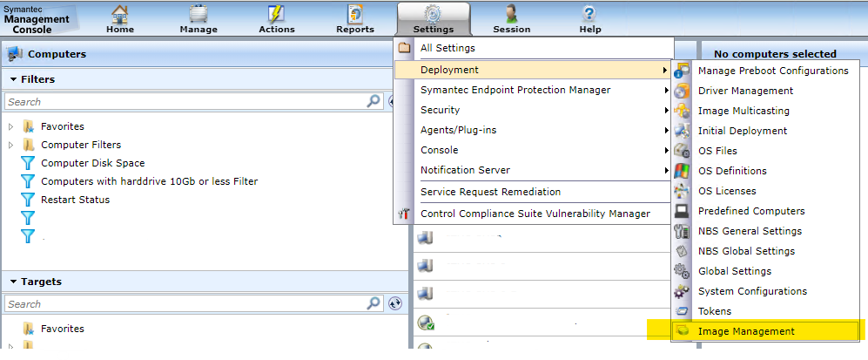Click the Image Multicasting icon
This screenshot has width=868, height=360.
click(682, 111)
